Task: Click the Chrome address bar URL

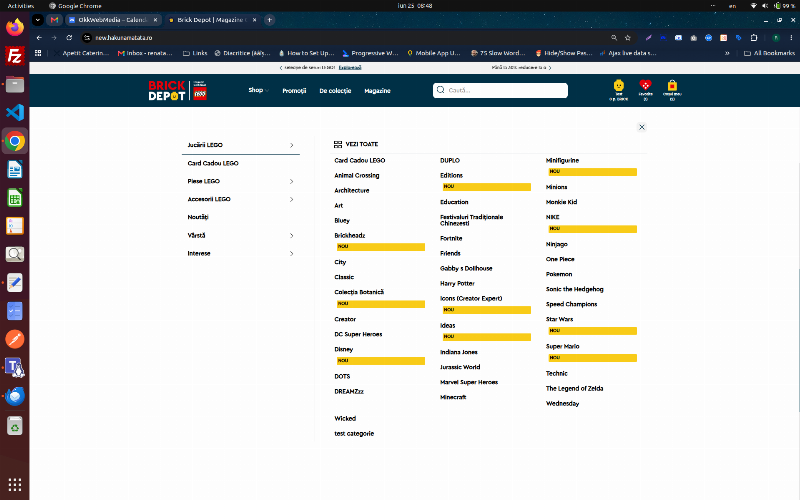Action: tap(124, 38)
